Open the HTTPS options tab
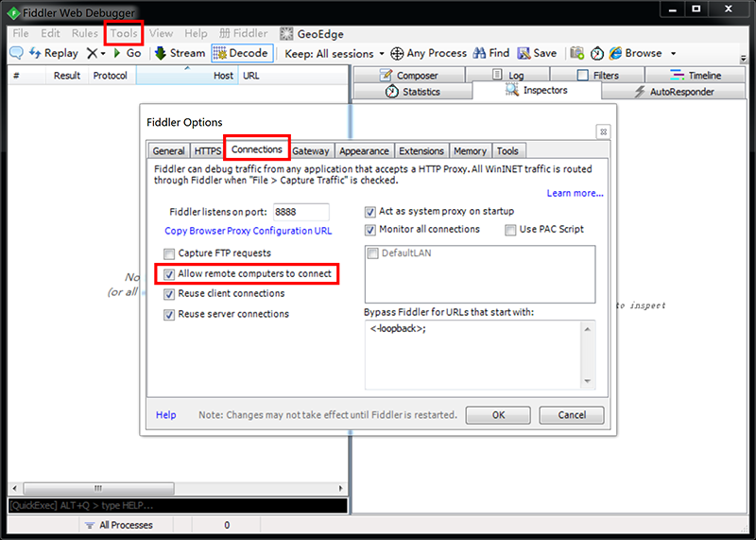The height and width of the screenshot is (540, 756). 208,151
